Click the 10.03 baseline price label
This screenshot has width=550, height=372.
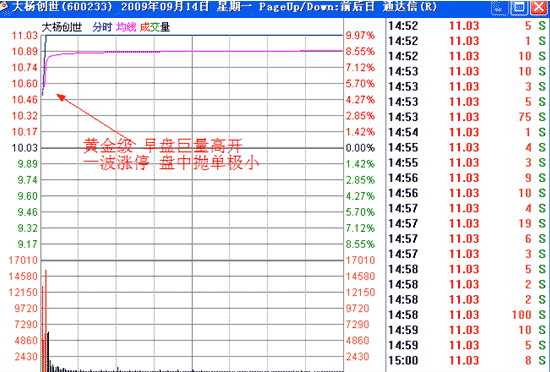[x=25, y=148]
